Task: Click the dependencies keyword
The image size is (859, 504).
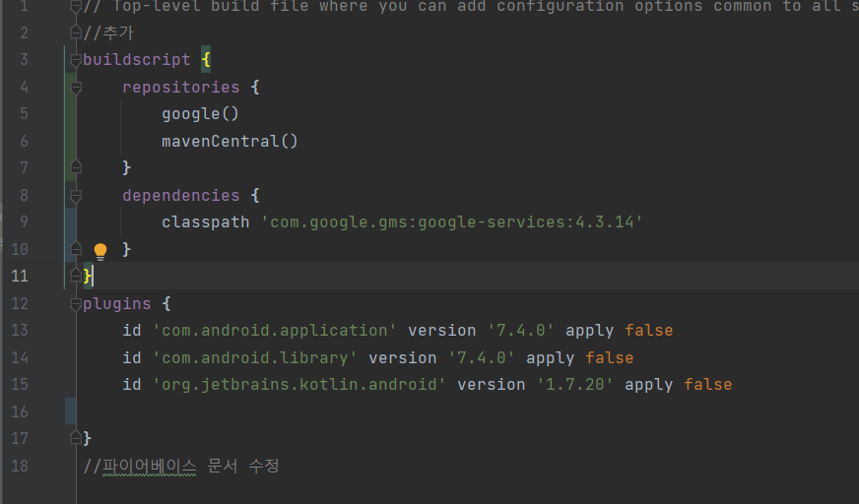Action: [x=181, y=195]
